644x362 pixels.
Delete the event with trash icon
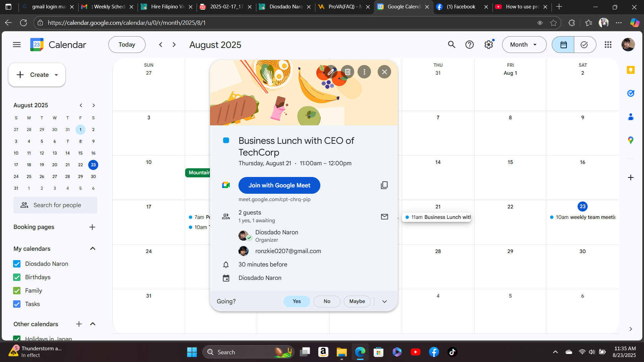(x=347, y=72)
